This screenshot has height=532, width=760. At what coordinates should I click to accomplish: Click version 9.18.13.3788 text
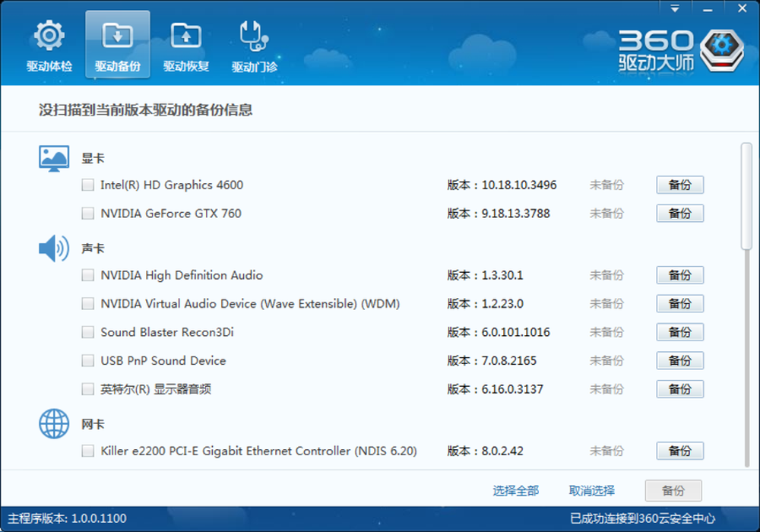coord(515,214)
